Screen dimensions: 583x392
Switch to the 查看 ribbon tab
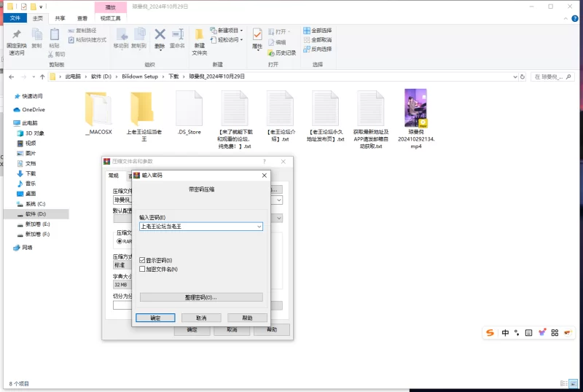(x=82, y=18)
